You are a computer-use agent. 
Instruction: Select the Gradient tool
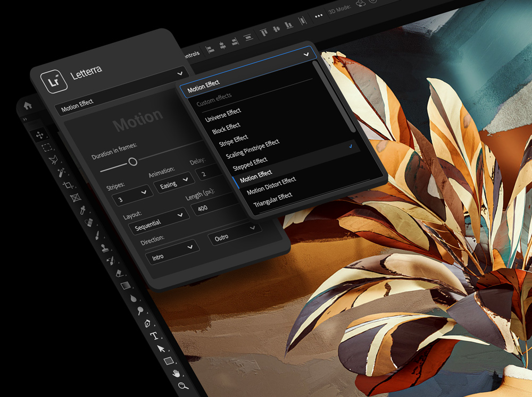126,285
